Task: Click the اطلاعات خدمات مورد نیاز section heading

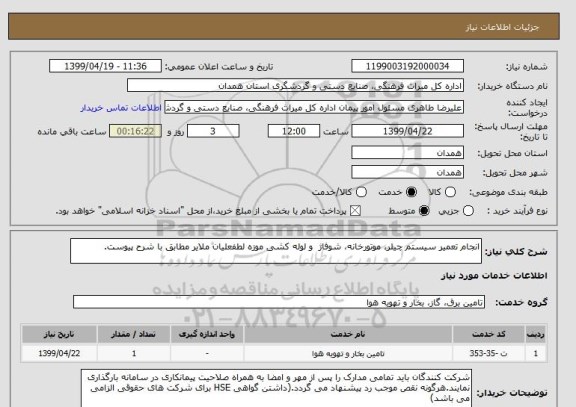Action: [494, 276]
